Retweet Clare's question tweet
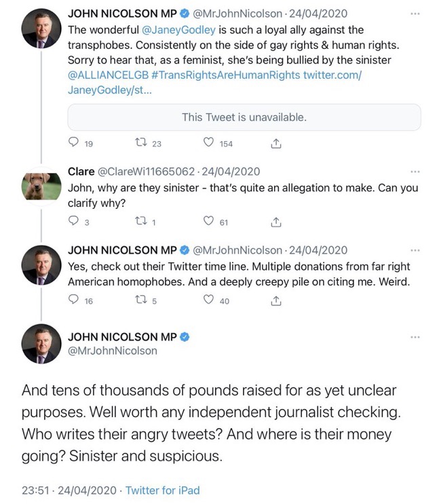The height and width of the screenshot is (504, 439). pyautogui.click(x=141, y=222)
